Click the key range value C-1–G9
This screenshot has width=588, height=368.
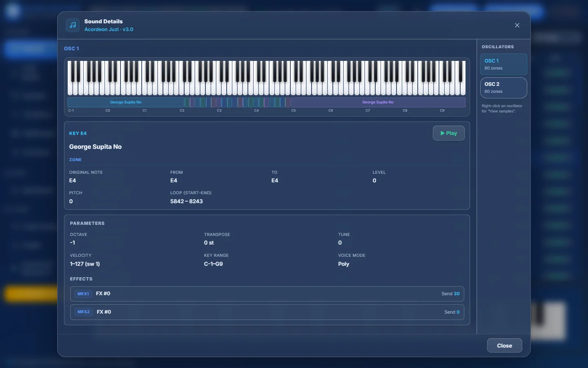pos(214,264)
